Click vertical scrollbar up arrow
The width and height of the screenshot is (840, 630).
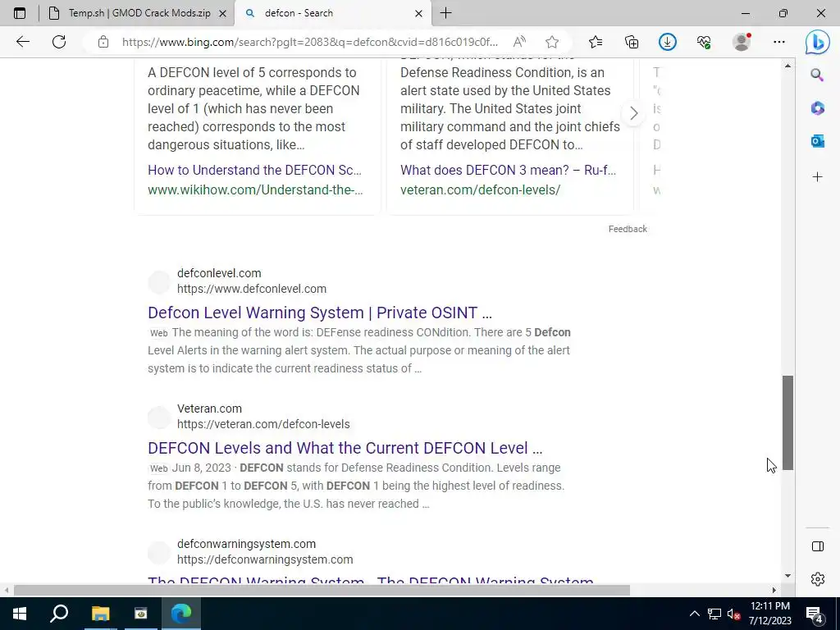pyautogui.click(x=787, y=66)
